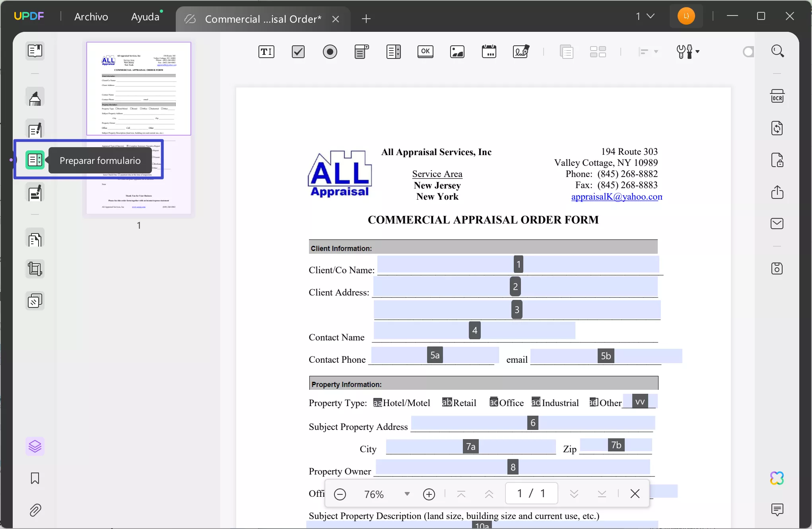Open the layers panel icon
Image resolution: width=812 pixels, height=529 pixels.
pyautogui.click(x=35, y=446)
